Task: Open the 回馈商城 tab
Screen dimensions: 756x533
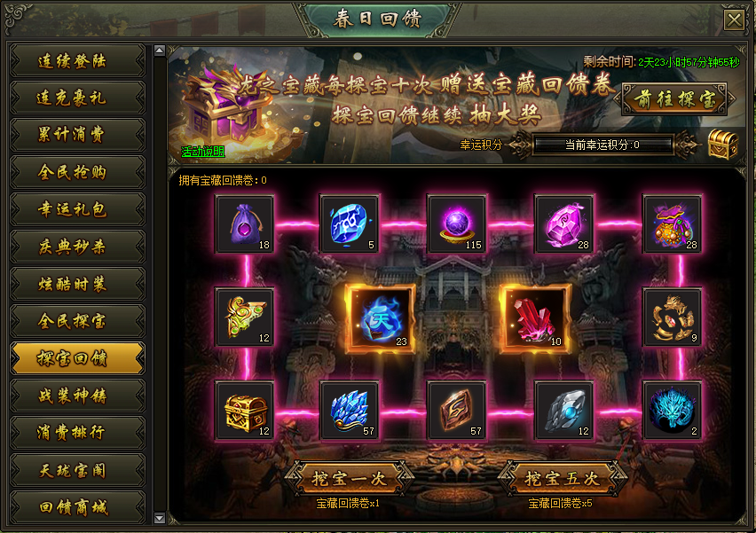Action: [x=77, y=507]
